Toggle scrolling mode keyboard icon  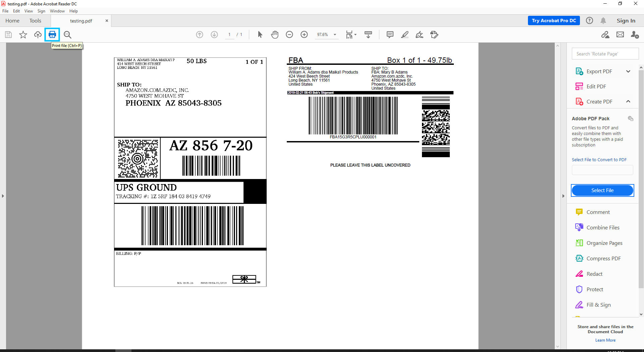pyautogui.click(x=368, y=35)
